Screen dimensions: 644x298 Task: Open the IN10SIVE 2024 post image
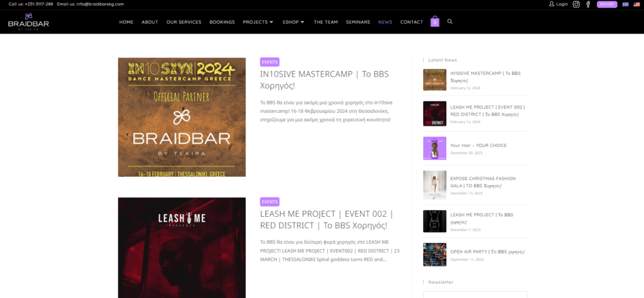tap(182, 117)
